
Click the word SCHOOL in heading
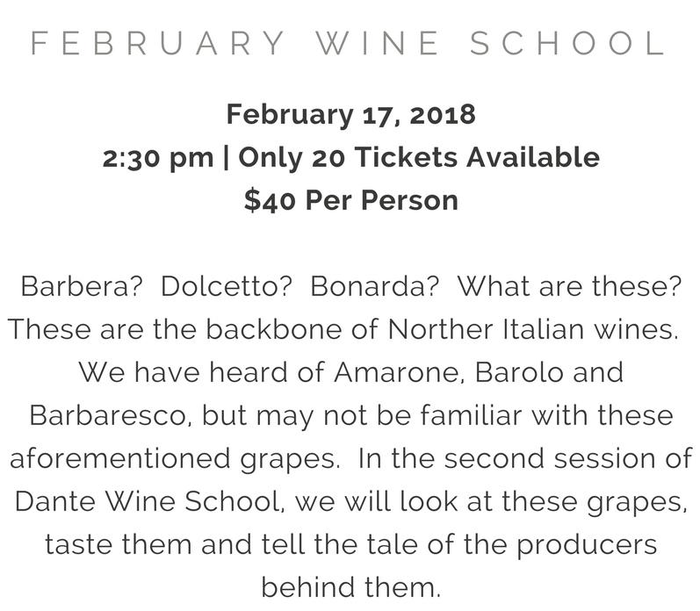point(567,43)
